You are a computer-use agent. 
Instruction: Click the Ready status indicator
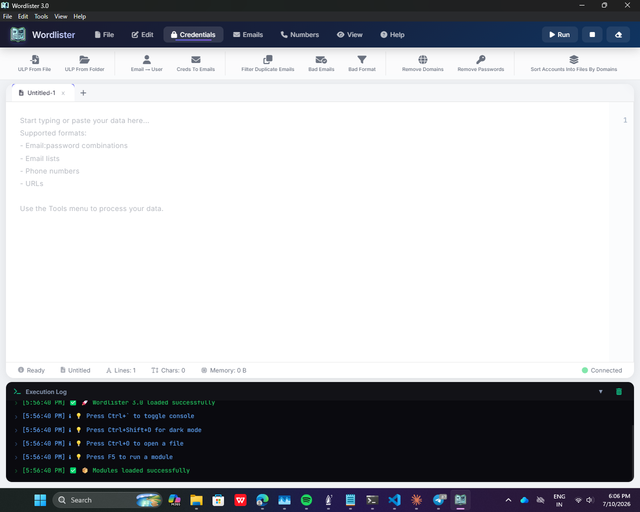pyautogui.click(x=31, y=370)
